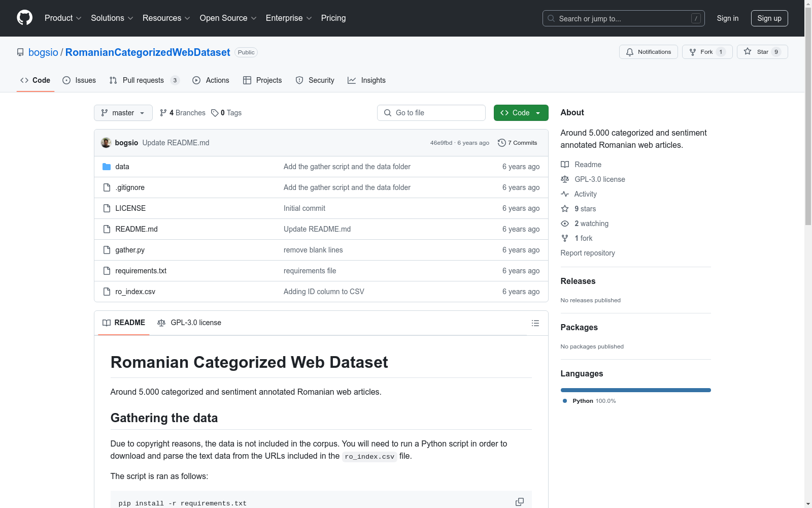This screenshot has height=508, width=812.
Task: Click the Sign up button
Action: pyautogui.click(x=769, y=18)
